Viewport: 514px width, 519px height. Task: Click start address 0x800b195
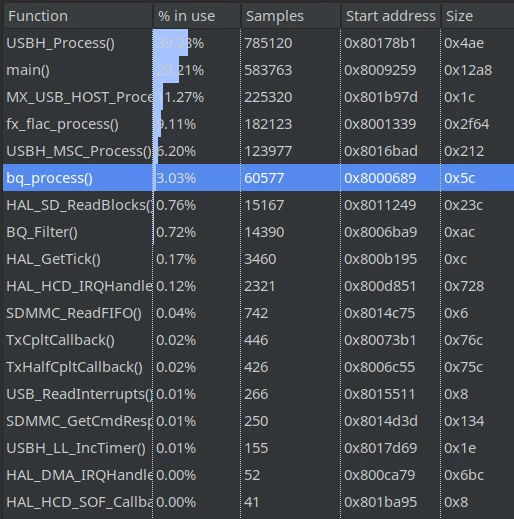click(x=381, y=259)
